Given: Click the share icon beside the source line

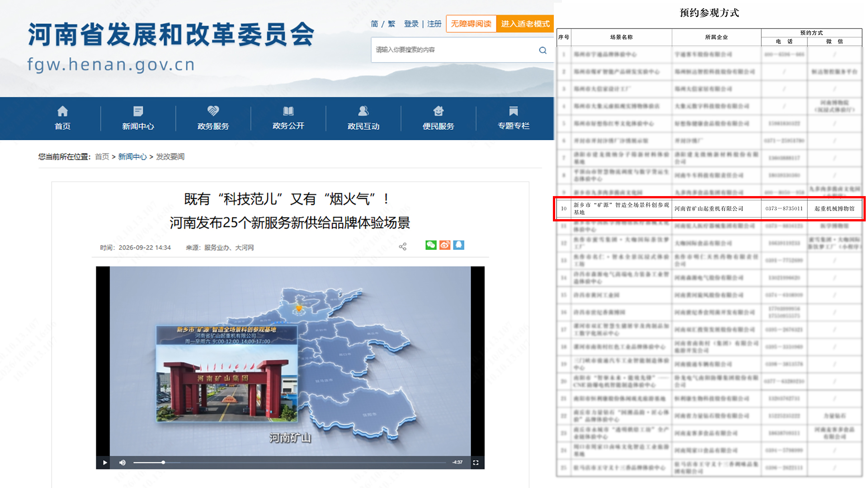Looking at the screenshot, I should point(402,246).
